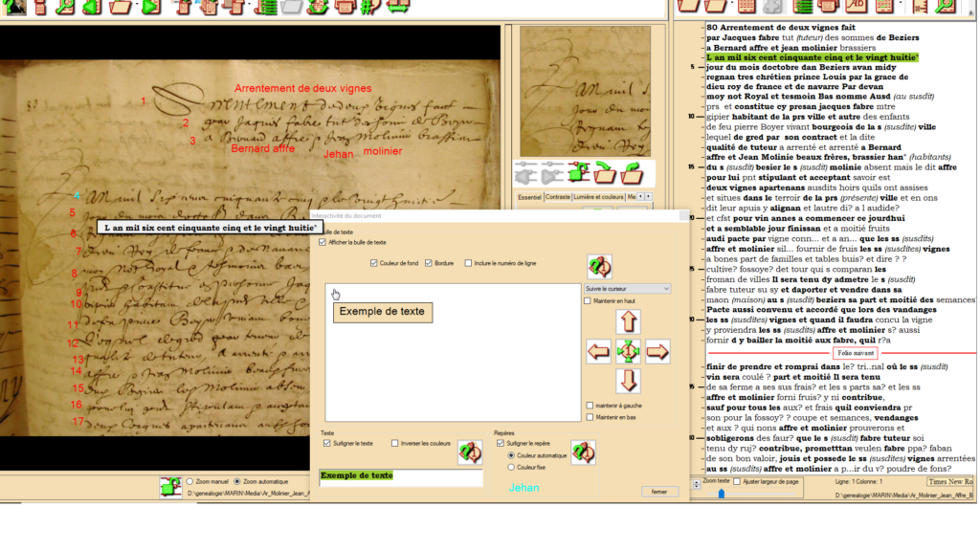
Task: Select 'Couleur automatique' radio button
Action: tap(511, 455)
